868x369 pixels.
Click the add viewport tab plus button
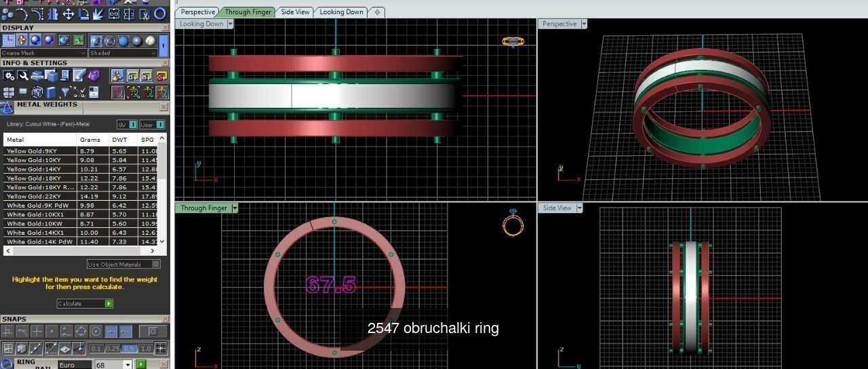378,12
